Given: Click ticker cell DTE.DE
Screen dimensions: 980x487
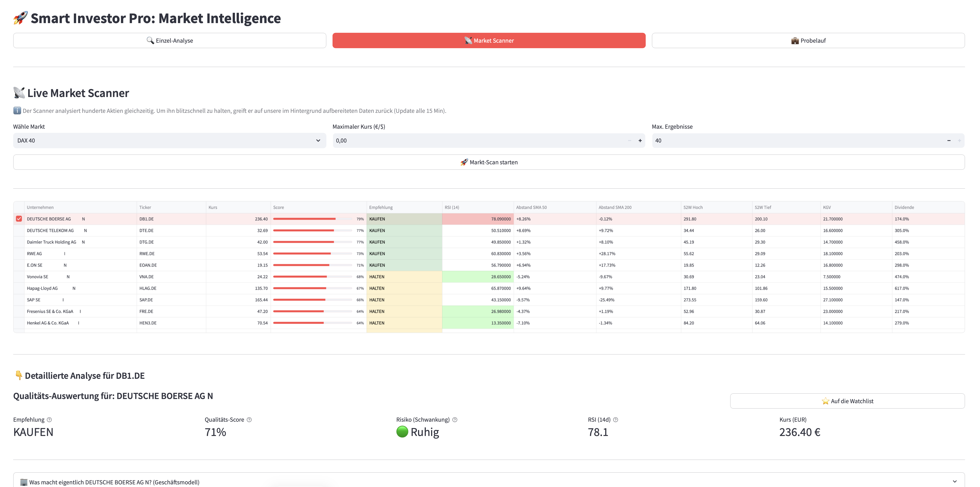Looking at the screenshot, I should 171,231.
